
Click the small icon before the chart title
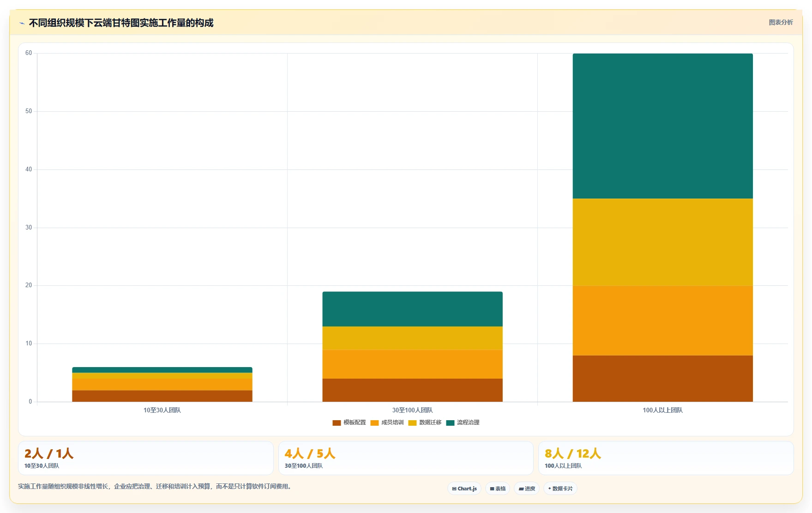coord(22,23)
